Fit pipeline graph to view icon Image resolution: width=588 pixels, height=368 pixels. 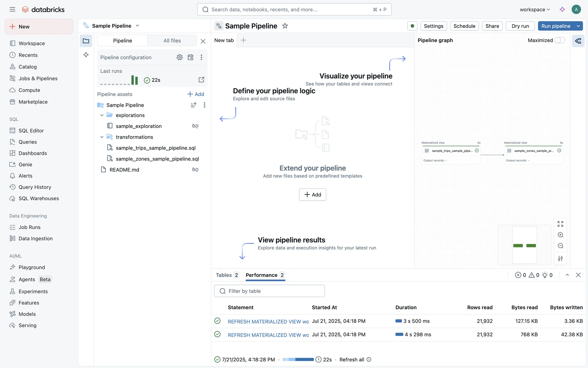[x=560, y=224]
